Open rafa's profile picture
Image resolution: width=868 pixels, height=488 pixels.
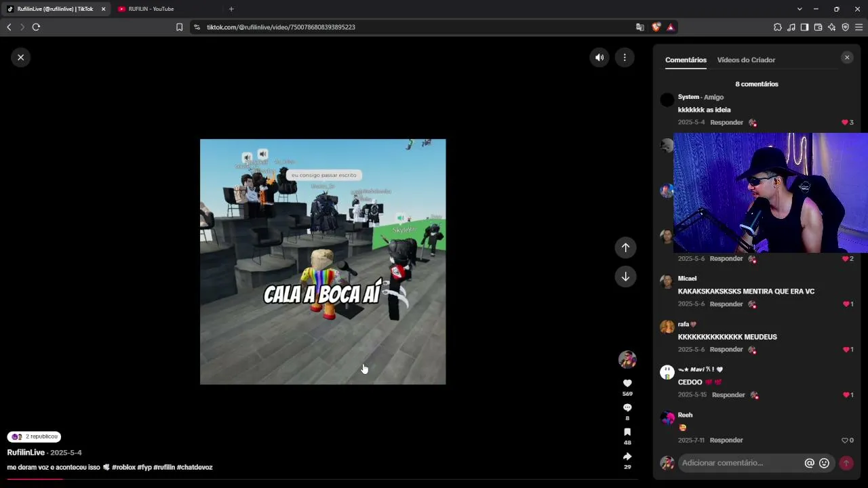tap(667, 327)
